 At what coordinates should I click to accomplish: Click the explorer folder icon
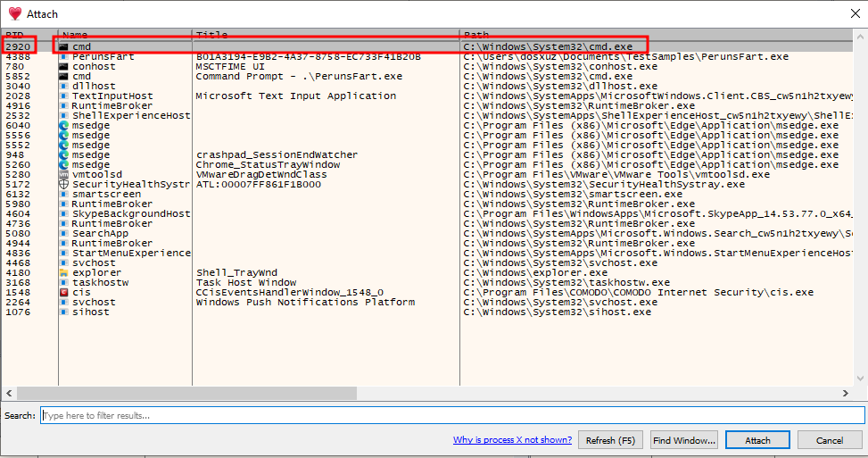pos(63,272)
